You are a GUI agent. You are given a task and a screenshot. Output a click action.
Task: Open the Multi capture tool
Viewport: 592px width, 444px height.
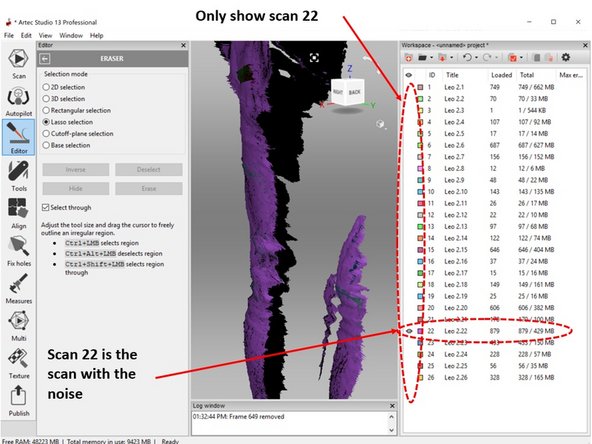tap(18, 326)
